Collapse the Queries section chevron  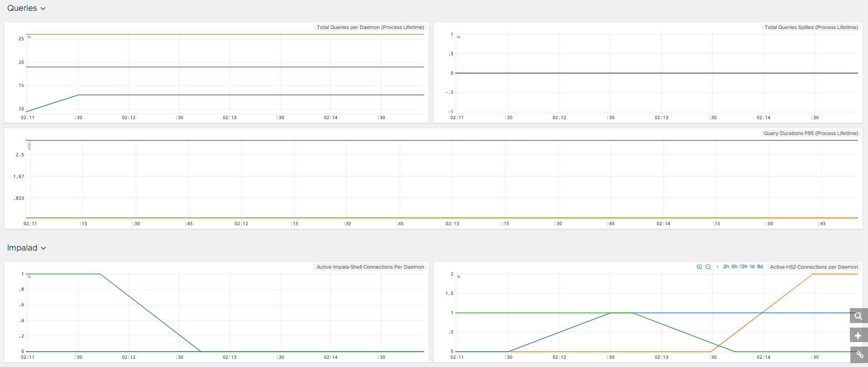click(43, 9)
